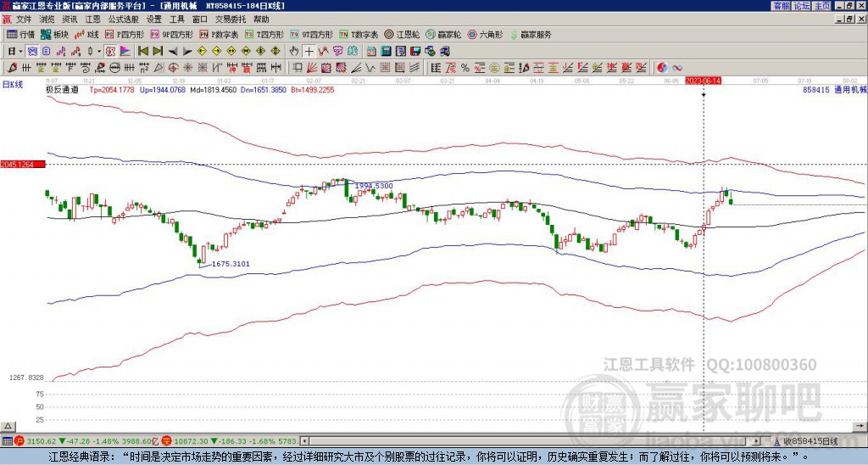Open the calculator icon
This screenshot has width=868, height=465.
tap(386, 52)
